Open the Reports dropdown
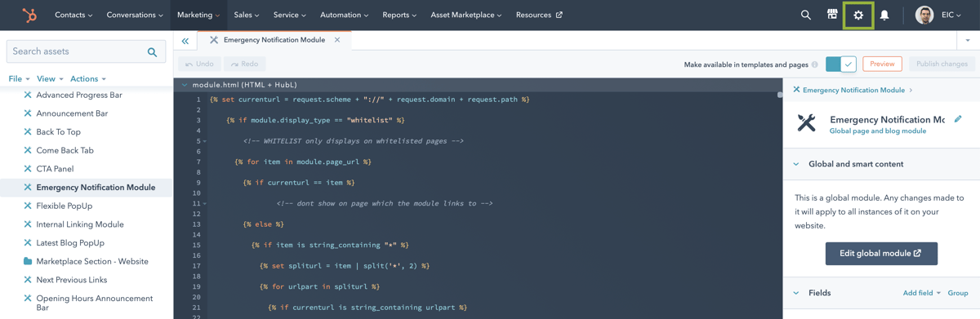Screen dimensions: 980x319 click(x=399, y=15)
